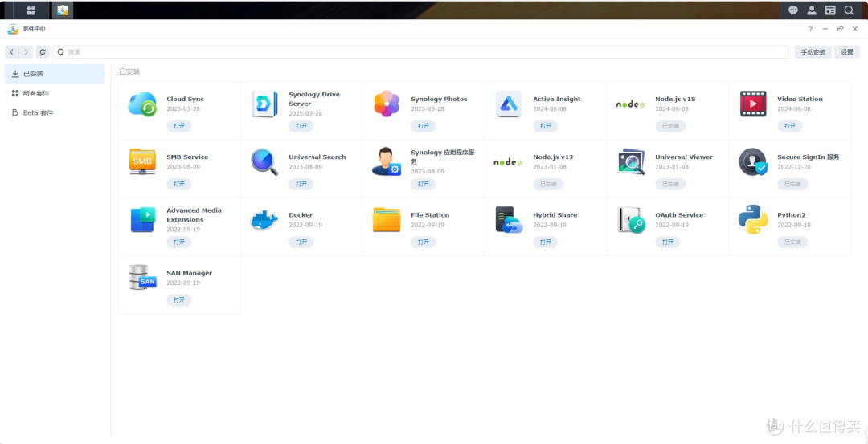Go forward with the right arrow button
This screenshot has height=444, width=868.
[x=26, y=52]
